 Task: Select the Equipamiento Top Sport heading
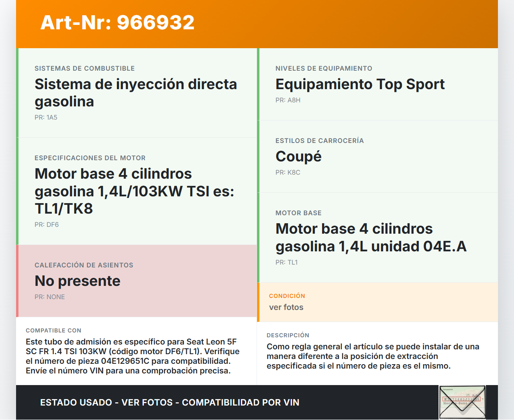pos(360,84)
